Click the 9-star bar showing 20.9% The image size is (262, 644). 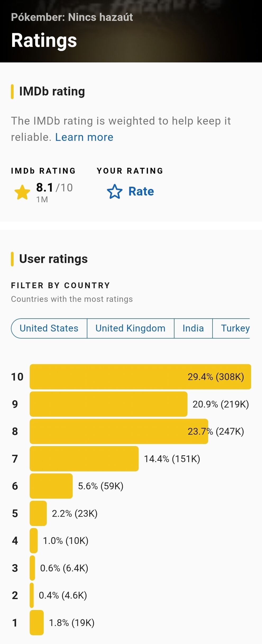pos(108,404)
